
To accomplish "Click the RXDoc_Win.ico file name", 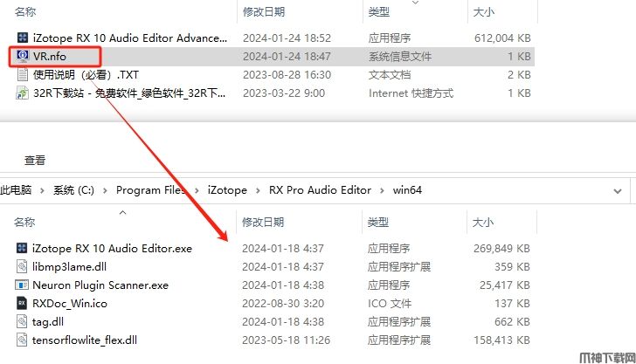I will [70, 304].
